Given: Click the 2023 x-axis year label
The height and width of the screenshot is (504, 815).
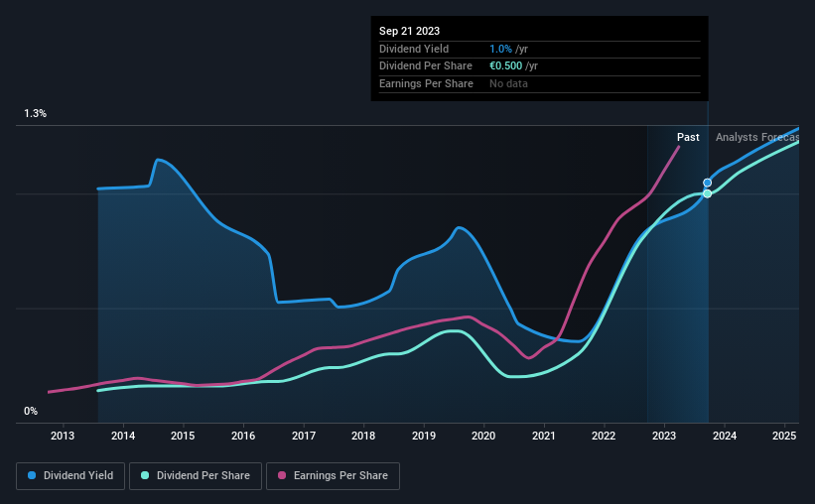Looking at the screenshot, I should pyautogui.click(x=664, y=436).
